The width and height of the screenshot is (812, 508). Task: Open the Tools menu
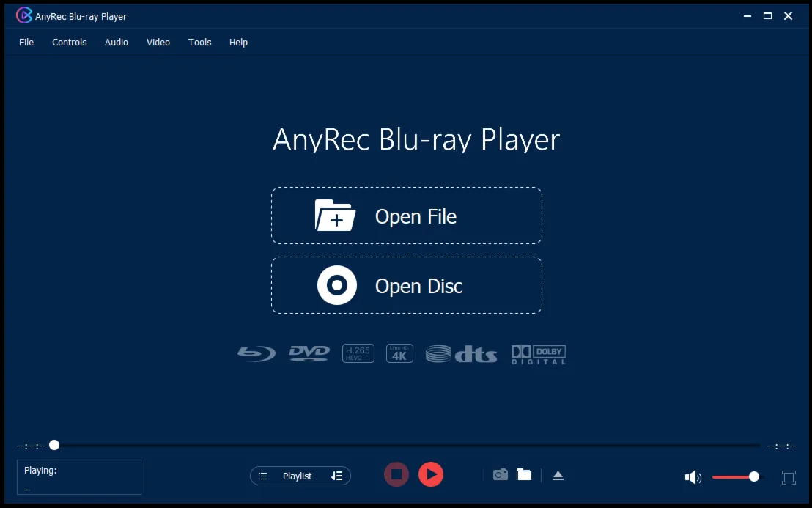point(200,43)
